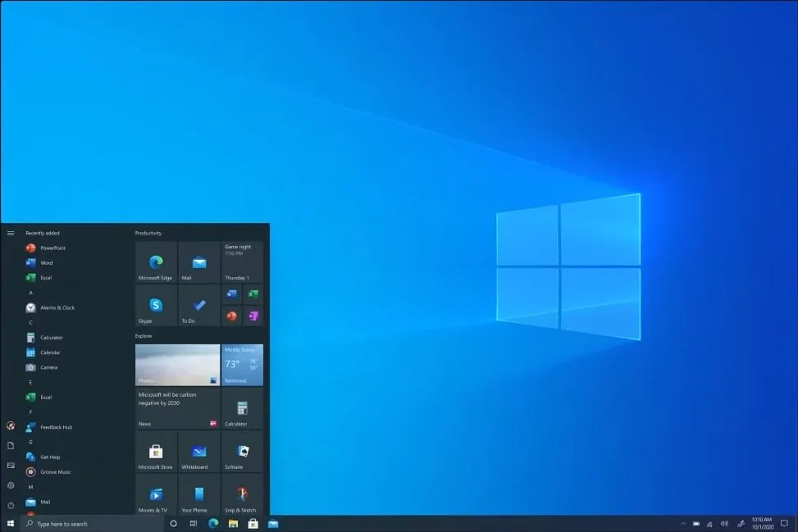Open Task View on the taskbar
The width and height of the screenshot is (798, 532).
click(x=194, y=524)
